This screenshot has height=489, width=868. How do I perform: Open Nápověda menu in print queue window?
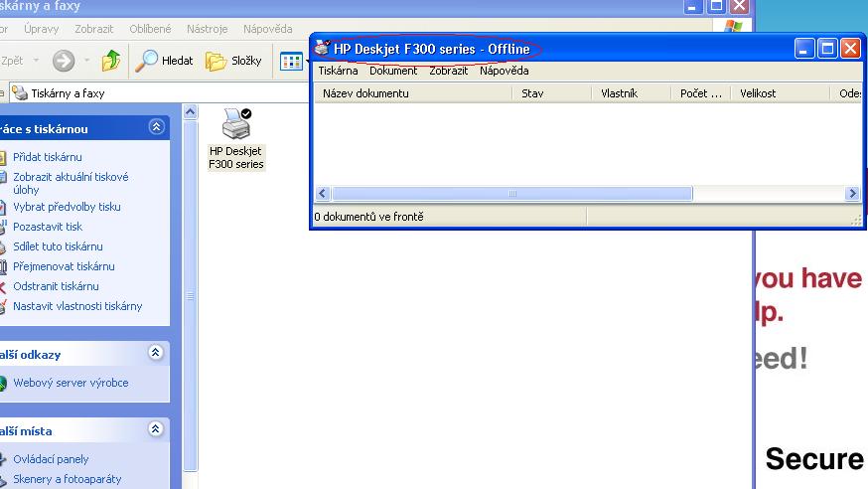click(x=505, y=71)
